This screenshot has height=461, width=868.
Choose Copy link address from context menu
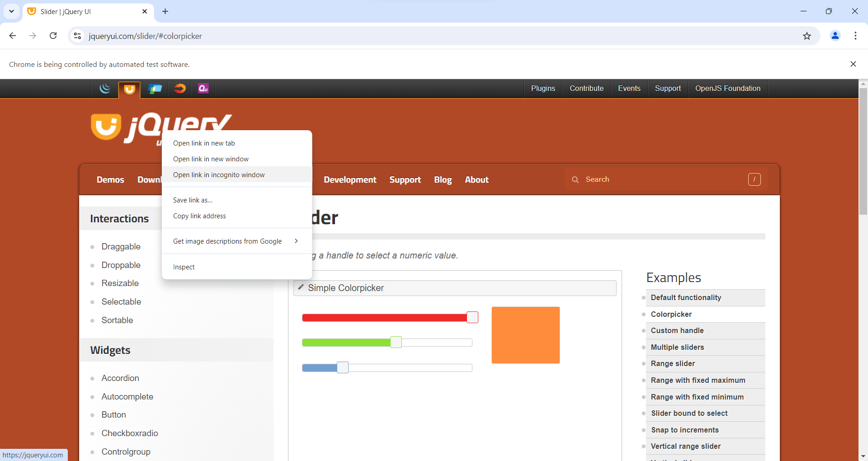199,216
